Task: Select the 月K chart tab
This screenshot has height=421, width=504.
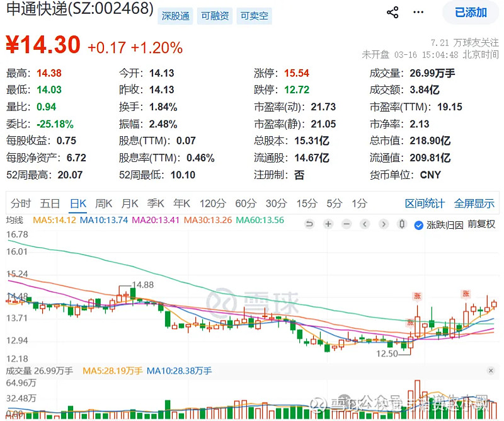Action: pos(130,204)
